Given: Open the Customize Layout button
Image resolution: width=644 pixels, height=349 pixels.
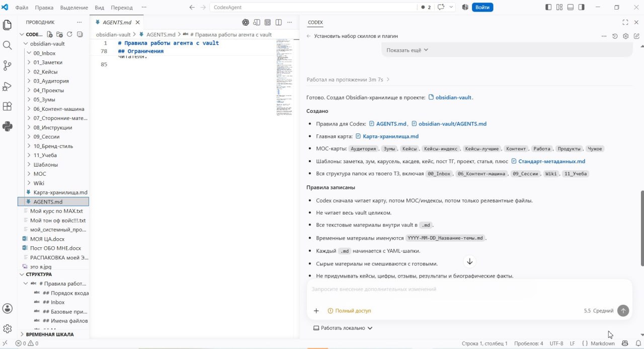Looking at the screenshot, I should (559, 8).
